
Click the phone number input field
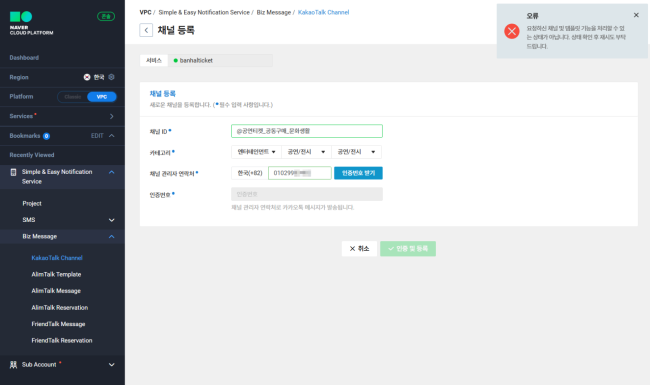pos(300,173)
